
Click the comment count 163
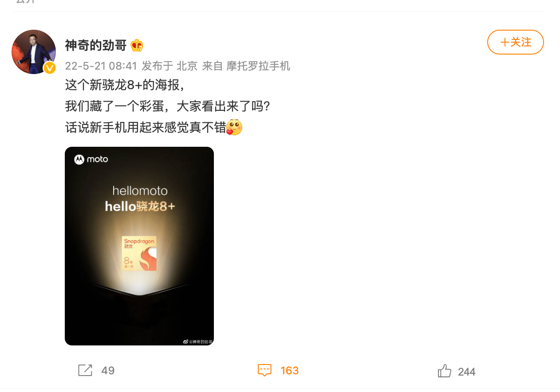[x=290, y=371]
